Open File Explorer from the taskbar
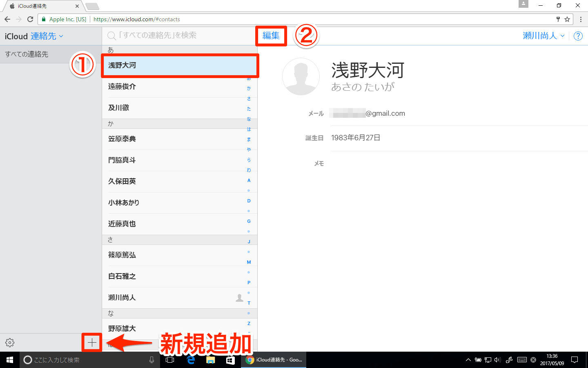 (210, 360)
